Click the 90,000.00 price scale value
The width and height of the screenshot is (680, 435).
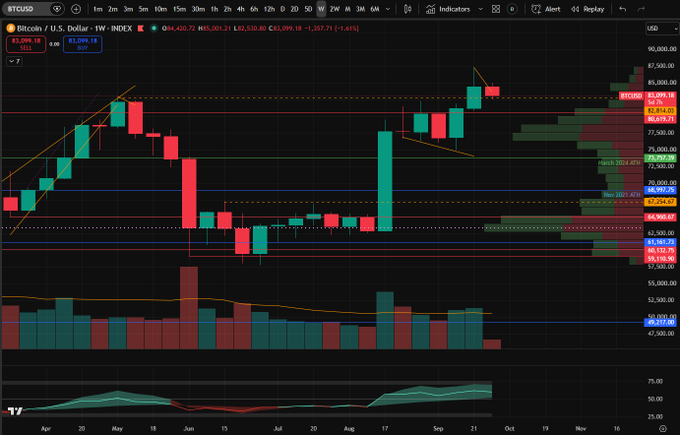tap(662, 49)
